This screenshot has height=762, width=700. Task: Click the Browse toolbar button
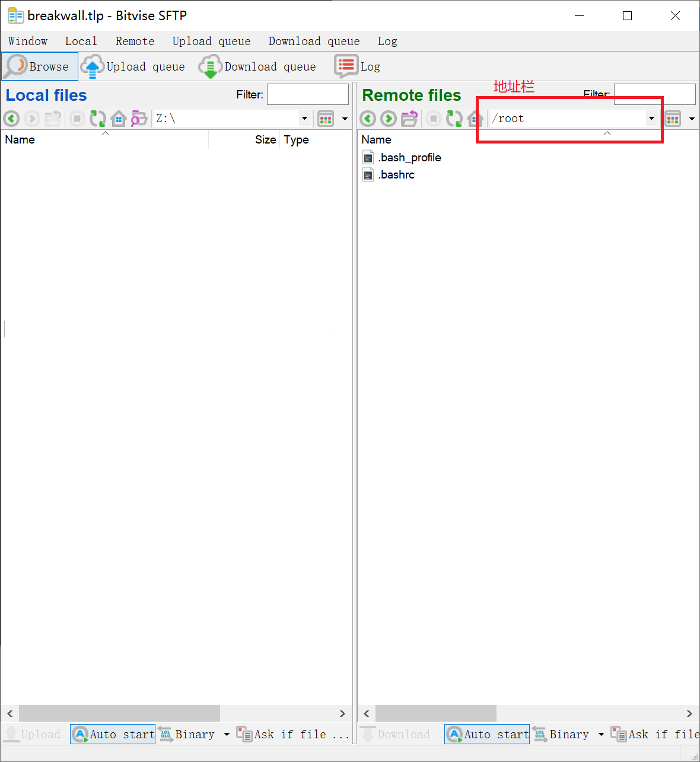[x=40, y=66]
